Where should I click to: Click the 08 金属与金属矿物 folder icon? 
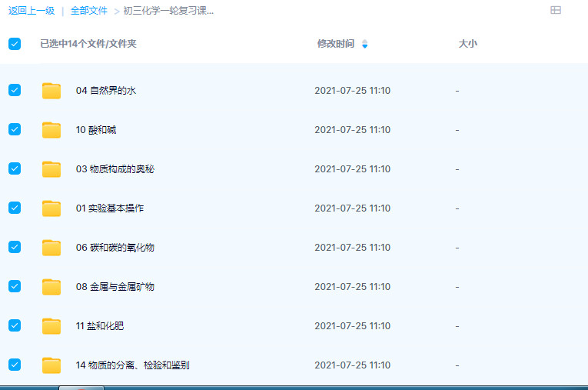click(x=51, y=287)
